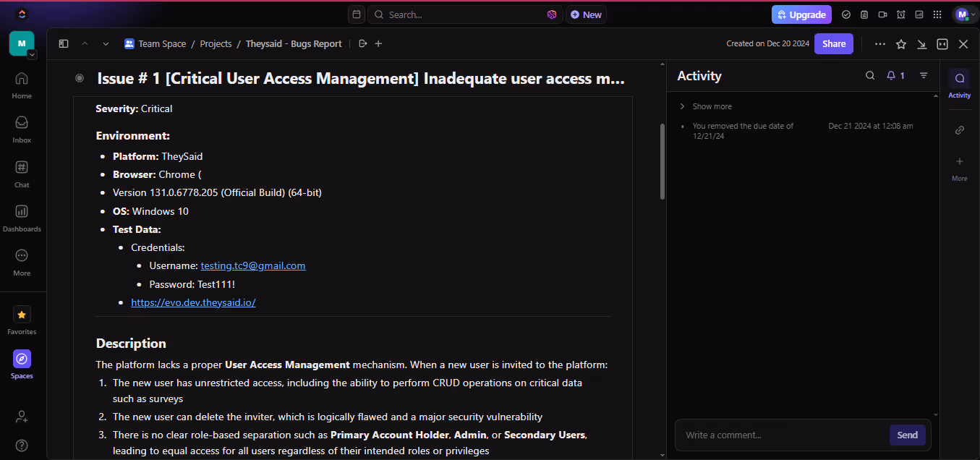This screenshot has height=460, width=980.
Task: Open Dashboards in the left sidebar
Action: point(22,218)
